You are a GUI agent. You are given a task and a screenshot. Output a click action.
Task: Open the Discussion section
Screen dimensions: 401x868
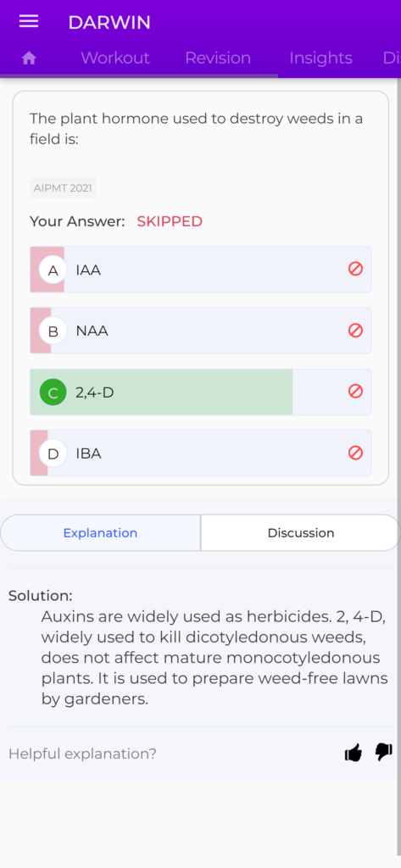tap(301, 533)
